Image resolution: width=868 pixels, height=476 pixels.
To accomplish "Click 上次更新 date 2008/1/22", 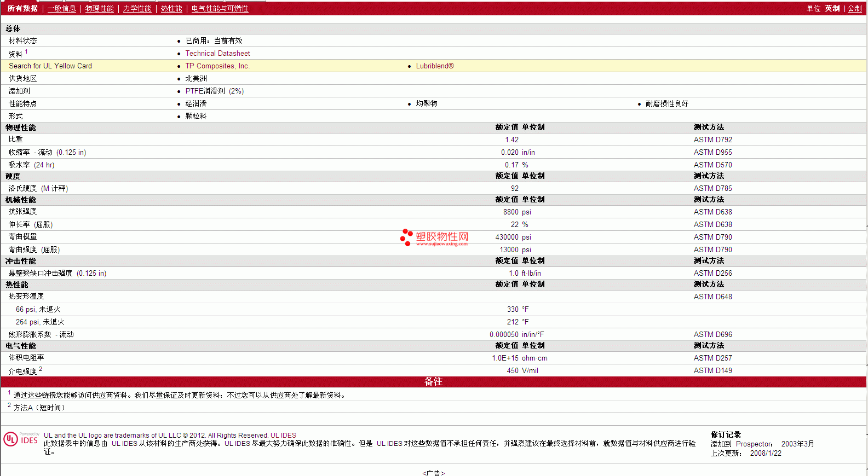I will (x=766, y=453).
